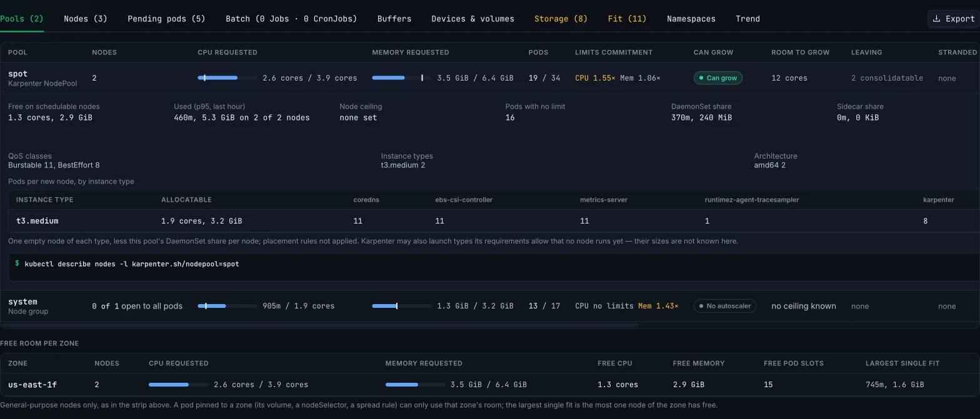Open the Batch Jobs and CronJobs tab
980x419 pixels.
(x=291, y=19)
